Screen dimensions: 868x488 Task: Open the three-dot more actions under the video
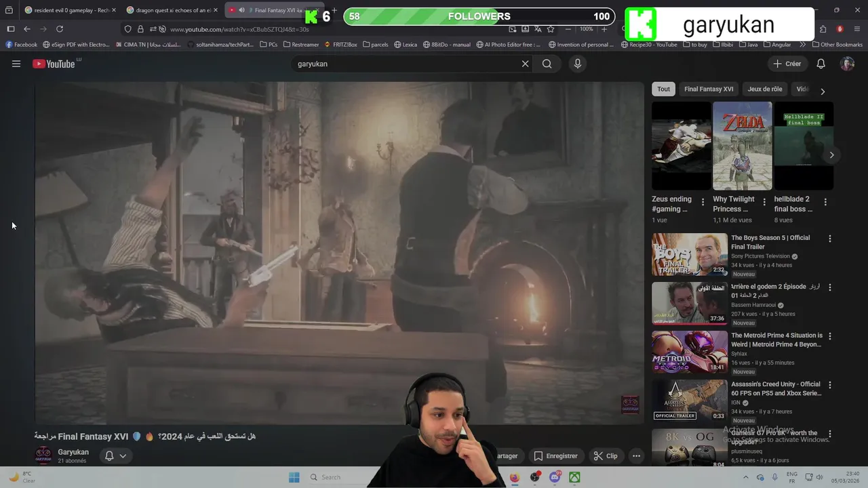coord(636,456)
